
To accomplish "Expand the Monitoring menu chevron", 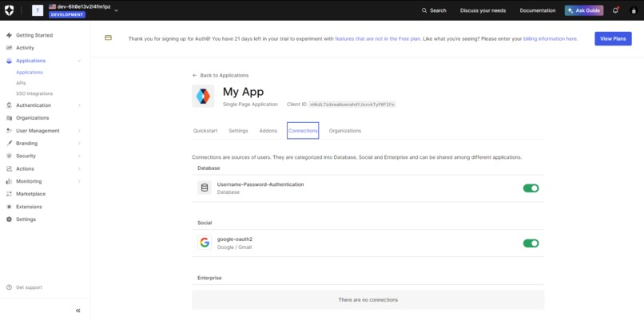I will (x=79, y=181).
